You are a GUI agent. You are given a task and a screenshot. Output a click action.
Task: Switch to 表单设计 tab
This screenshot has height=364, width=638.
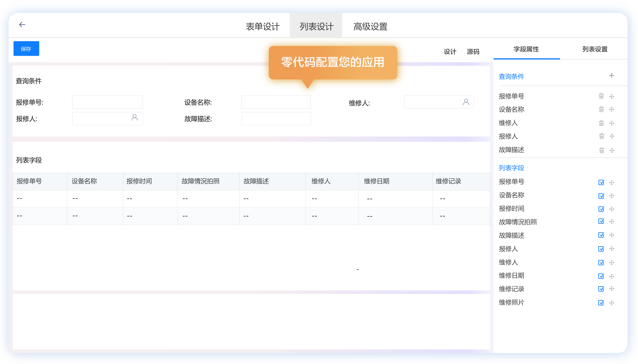pos(262,26)
